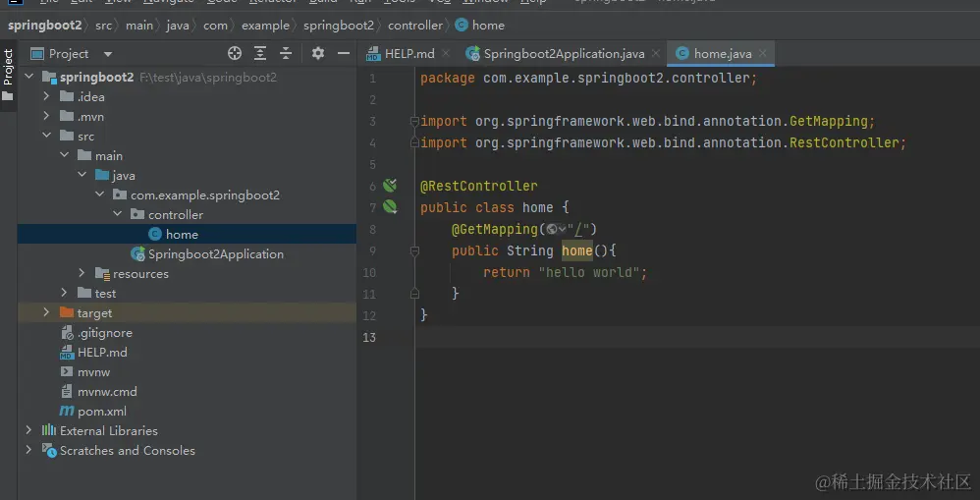Collapse the src folder
Screen dimensions: 980x500
click(x=46, y=136)
